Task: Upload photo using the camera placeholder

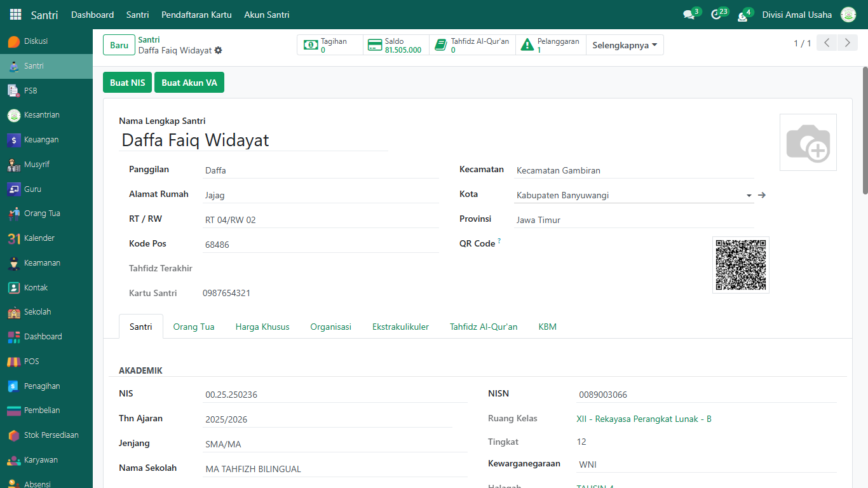Action: 808,142
